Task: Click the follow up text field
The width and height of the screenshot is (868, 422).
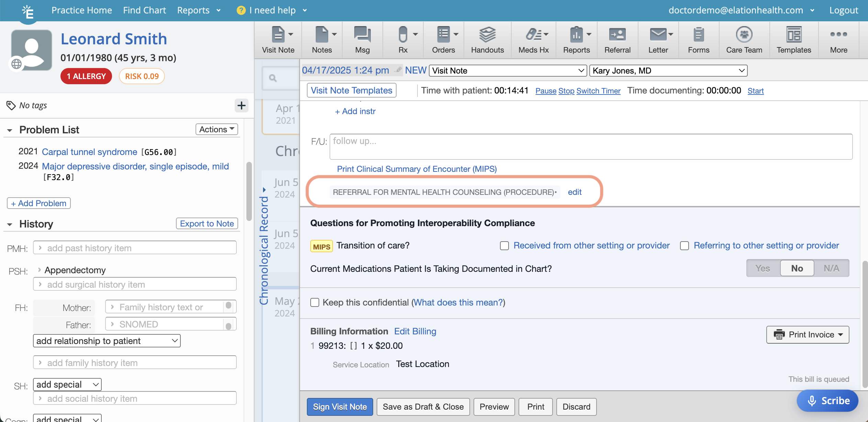Action: [x=590, y=147]
